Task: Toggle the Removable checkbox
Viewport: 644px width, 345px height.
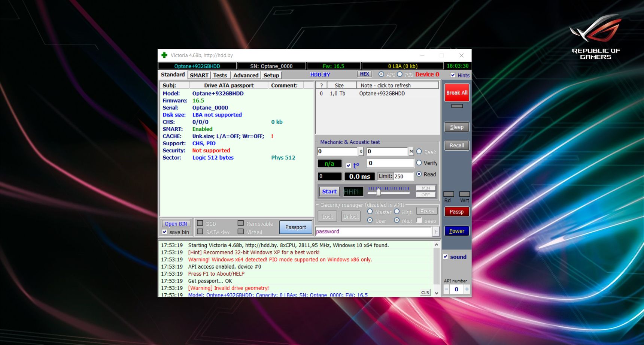Action: click(x=241, y=223)
